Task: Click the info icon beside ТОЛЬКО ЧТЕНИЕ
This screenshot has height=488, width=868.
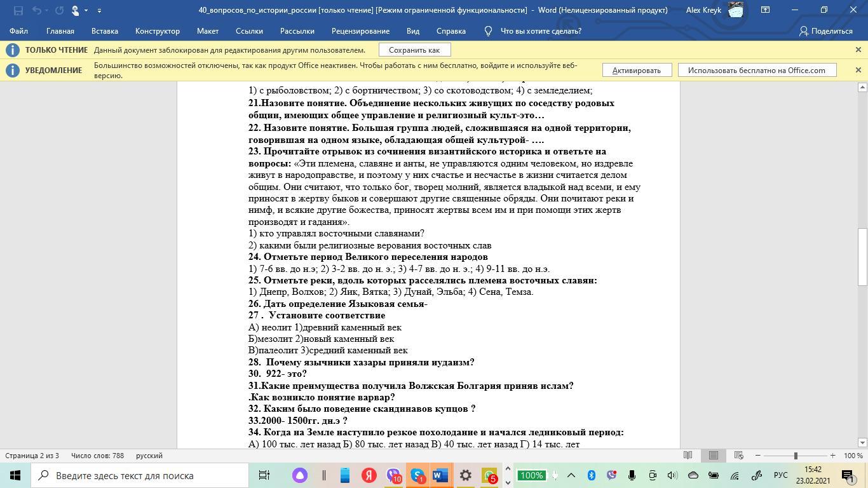Action: click(12, 50)
